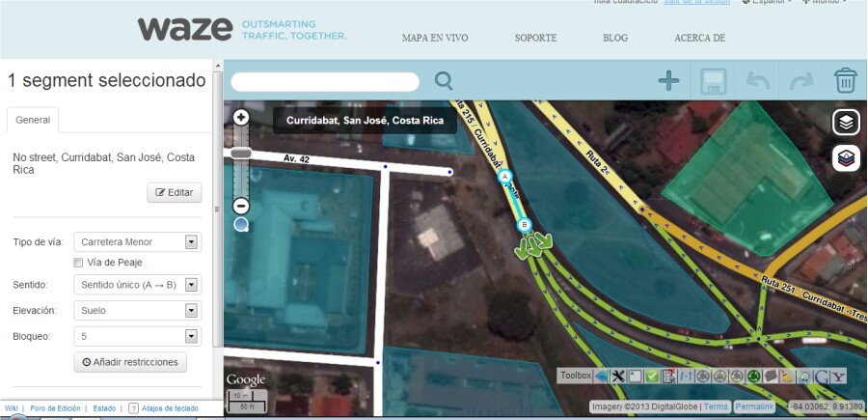This screenshot has height=420, width=868.
Task: Click the redo arrow icon
Action: 801,81
